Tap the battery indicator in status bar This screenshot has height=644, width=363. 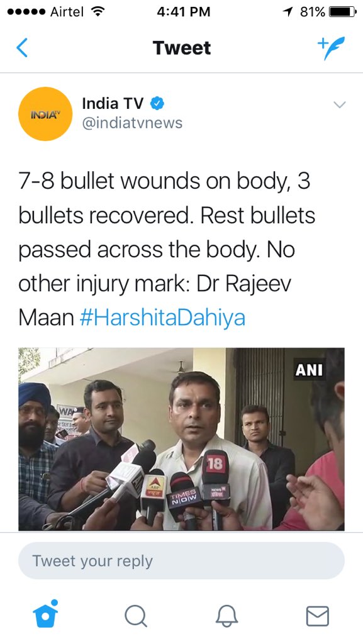[x=343, y=12]
